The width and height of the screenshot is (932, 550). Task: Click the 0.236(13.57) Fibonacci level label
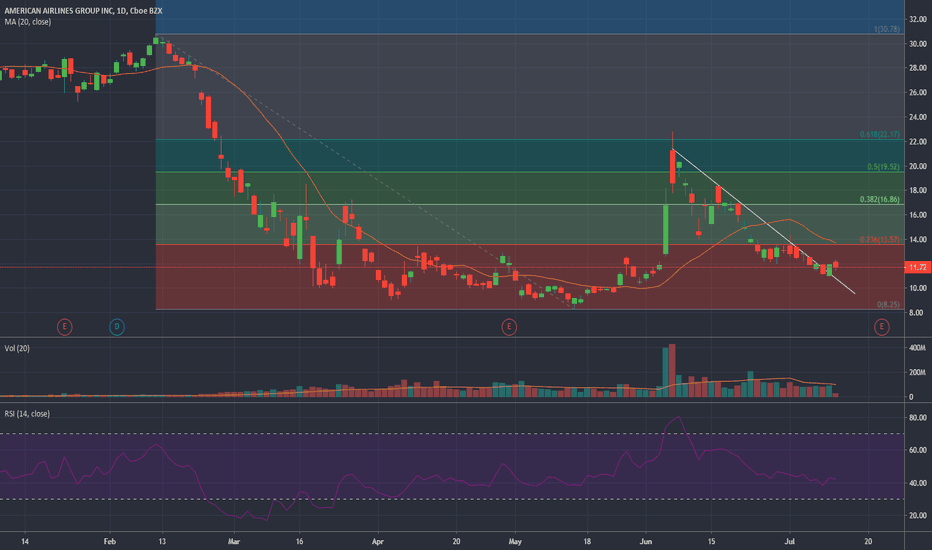[x=880, y=240]
